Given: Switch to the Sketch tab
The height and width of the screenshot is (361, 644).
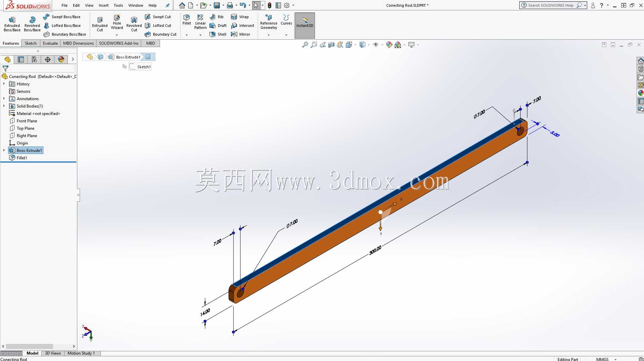Looking at the screenshot, I should (x=31, y=43).
